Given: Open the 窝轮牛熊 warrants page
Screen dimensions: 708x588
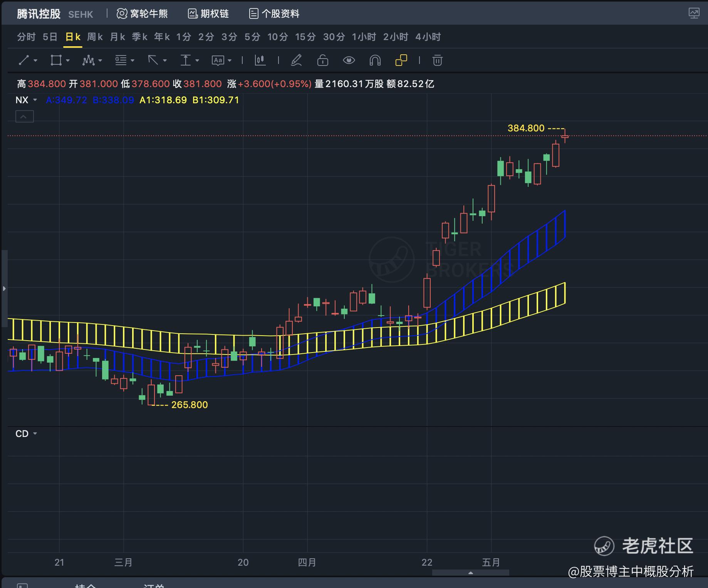Looking at the screenshot, I should pyautogui.click(x=142, y=14).
